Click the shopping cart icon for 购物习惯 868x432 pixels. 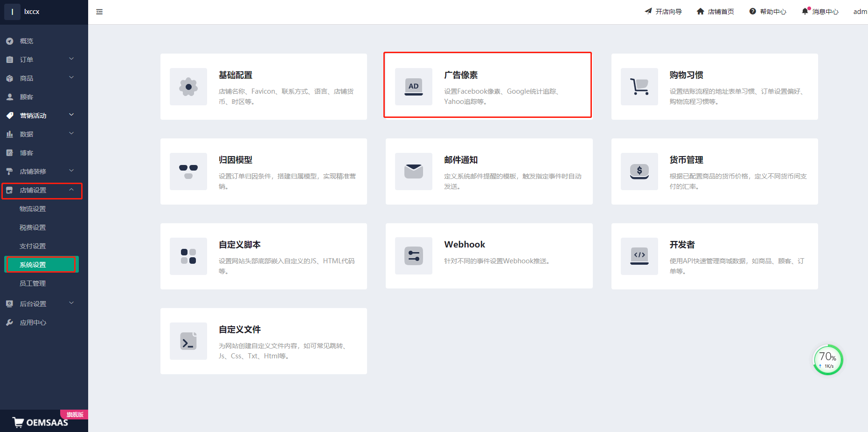(639, 87)
